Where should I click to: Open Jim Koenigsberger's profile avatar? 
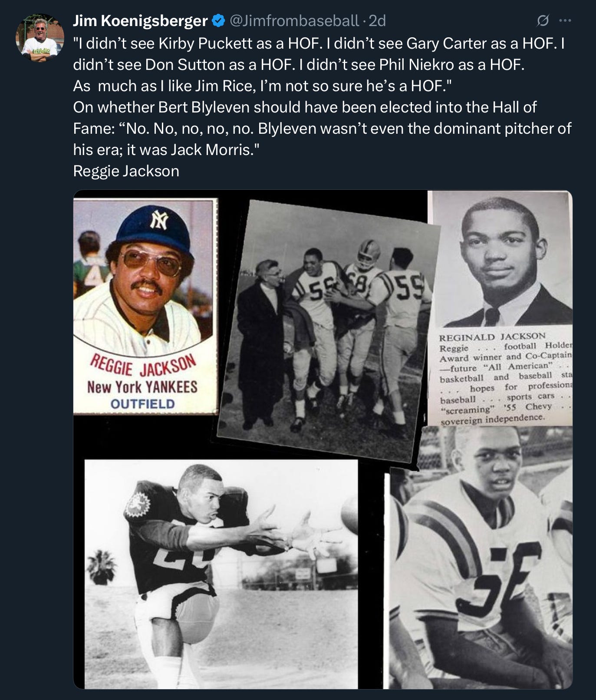(40, 37)
